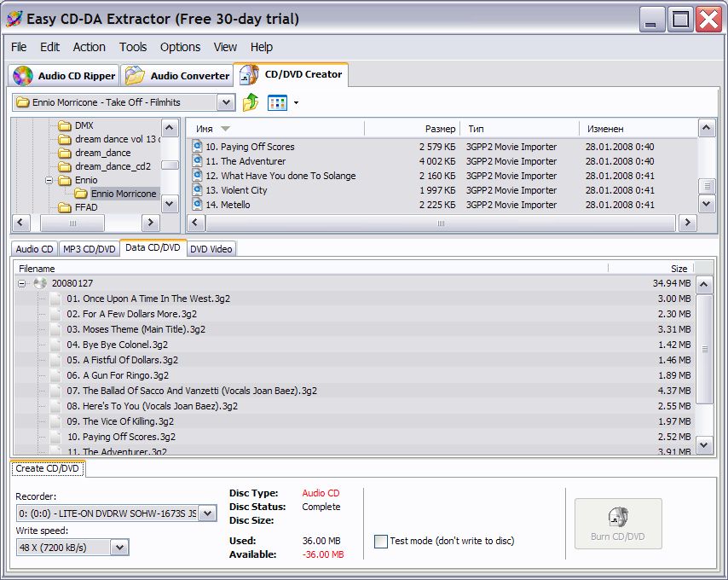This screenshot has width=728, height=580.
Task: Sort by the Имя column header
Action: point(275,129)
